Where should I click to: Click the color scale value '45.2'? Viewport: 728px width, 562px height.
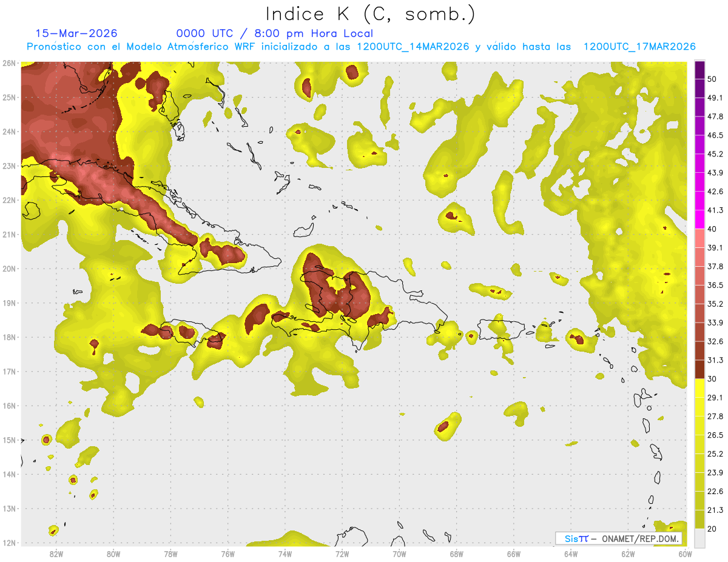pyautogui.click(x=715, y=154)
